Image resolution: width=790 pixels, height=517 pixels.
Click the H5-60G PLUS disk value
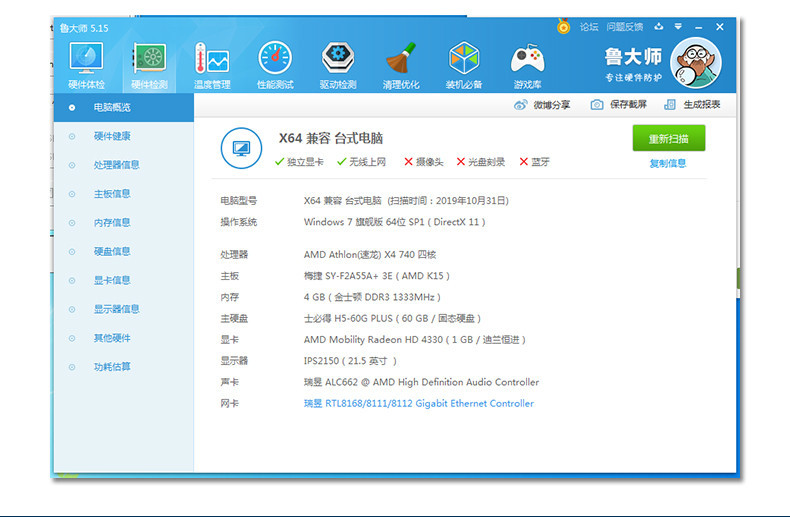pyautogui.click(x=392, y=318)
